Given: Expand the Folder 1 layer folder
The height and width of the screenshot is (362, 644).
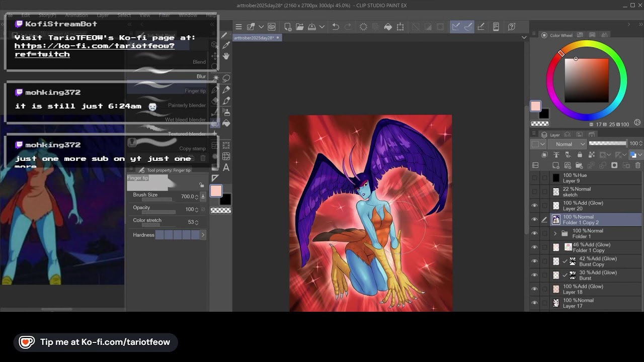Looking at the screenshot, I should tap(555, 234).
